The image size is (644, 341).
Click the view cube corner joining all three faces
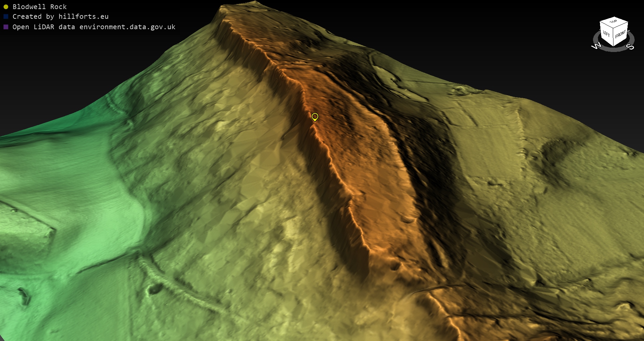click(613, 29)
